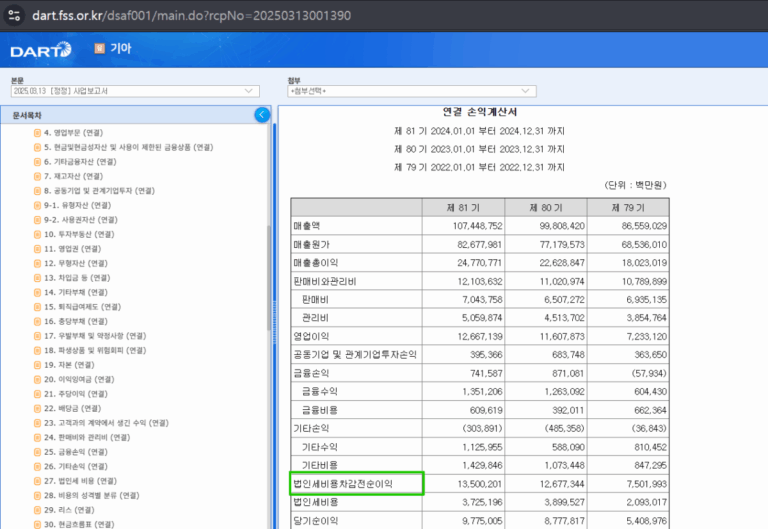Click the 매출액 row label
The height and width of the screenshot is (529, 768).
tap(307, 226)
